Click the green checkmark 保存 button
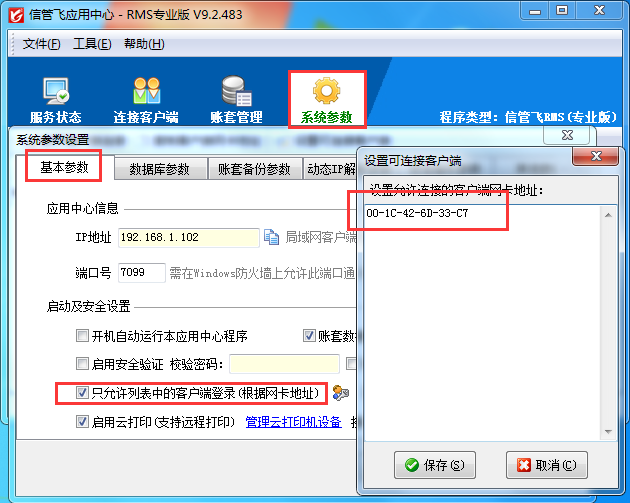 click(x=435, y=465)
